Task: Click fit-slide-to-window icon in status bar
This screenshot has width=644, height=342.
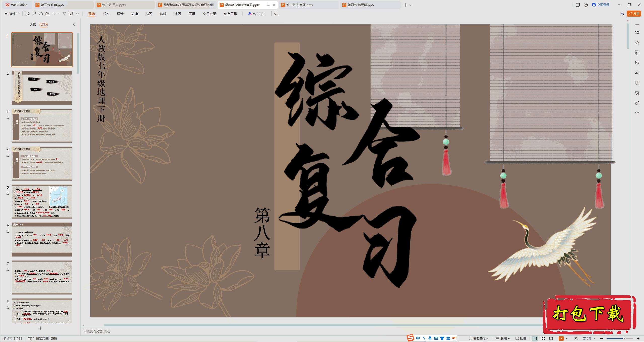Action: 576,338
